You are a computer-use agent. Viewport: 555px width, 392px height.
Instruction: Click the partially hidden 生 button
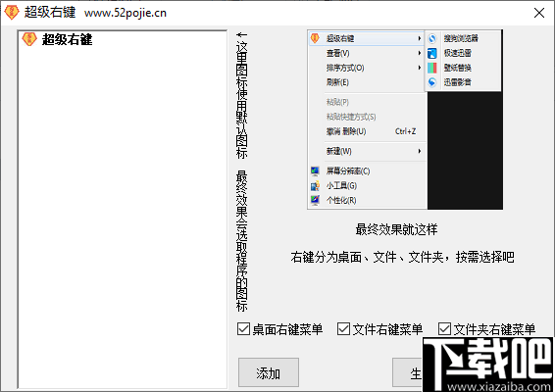(408, 372)
